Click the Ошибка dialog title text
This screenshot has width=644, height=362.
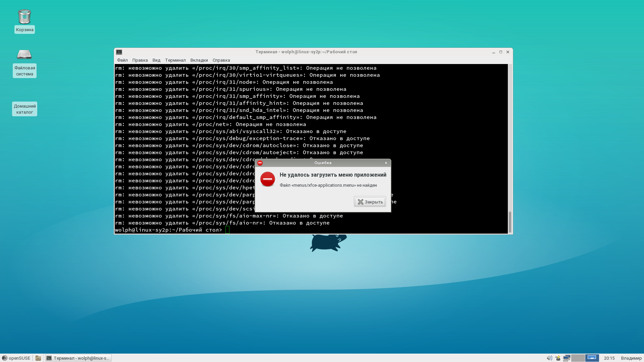tap(323, 163)
